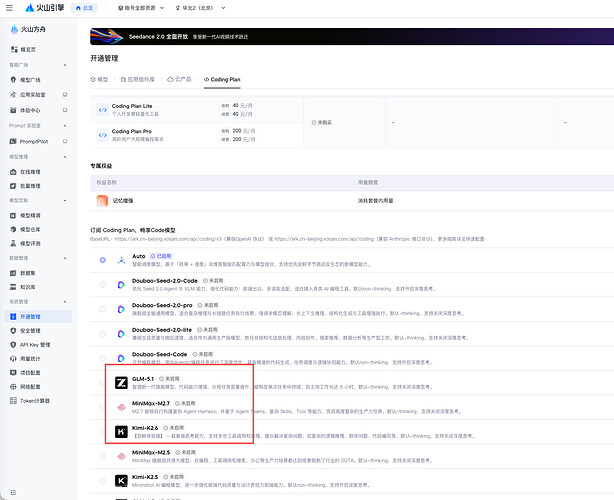Click the 记忆增强 orange icon

[102, 200]
